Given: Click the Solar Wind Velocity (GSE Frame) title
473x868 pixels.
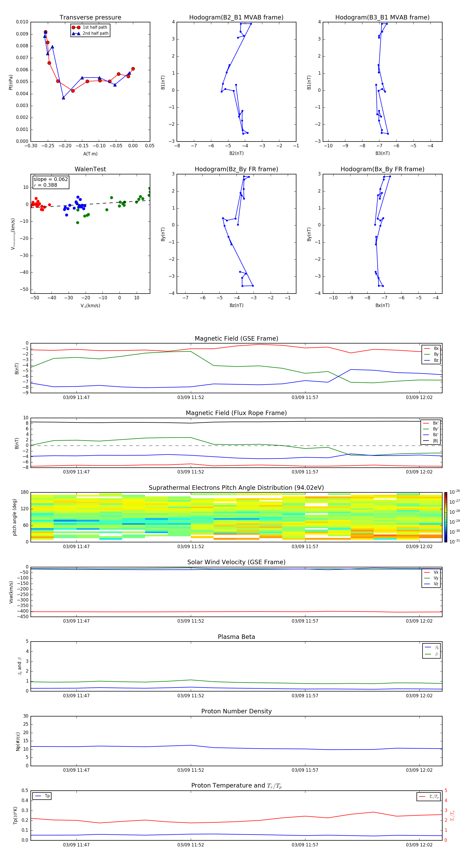Looking at the screenshot, I should 236,562.
